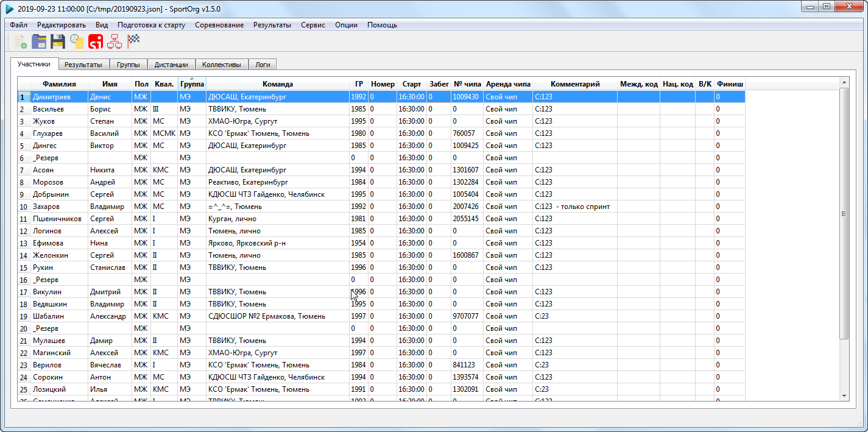Open the Результаты menu in menu bar
Viewport: 868px width, 432px height.
(272, 25)
